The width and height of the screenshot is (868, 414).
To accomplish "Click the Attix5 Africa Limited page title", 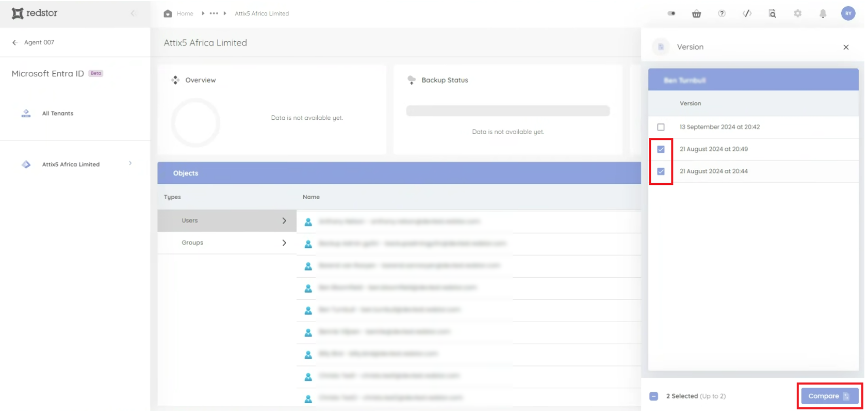I will pos(205,43).
